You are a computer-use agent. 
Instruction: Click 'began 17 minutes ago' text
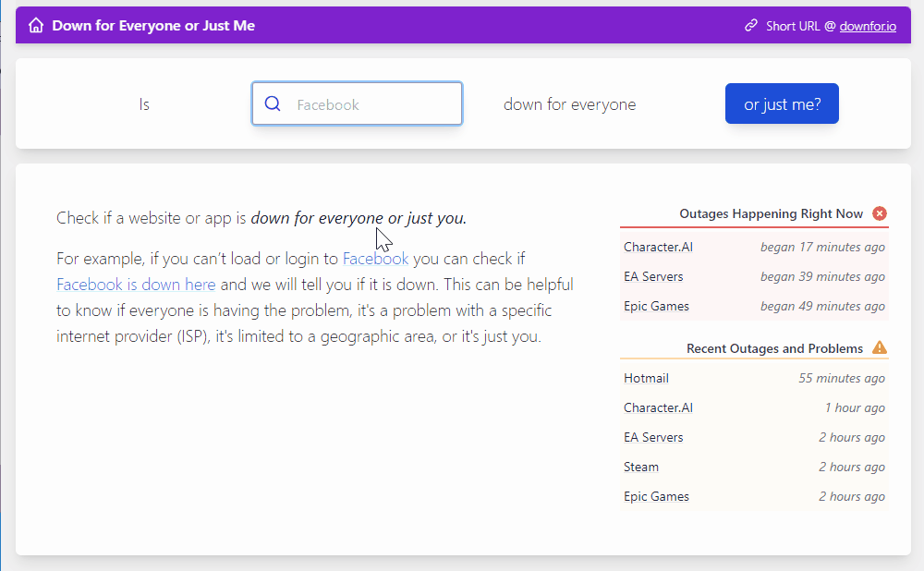click(x=822, y=247)
